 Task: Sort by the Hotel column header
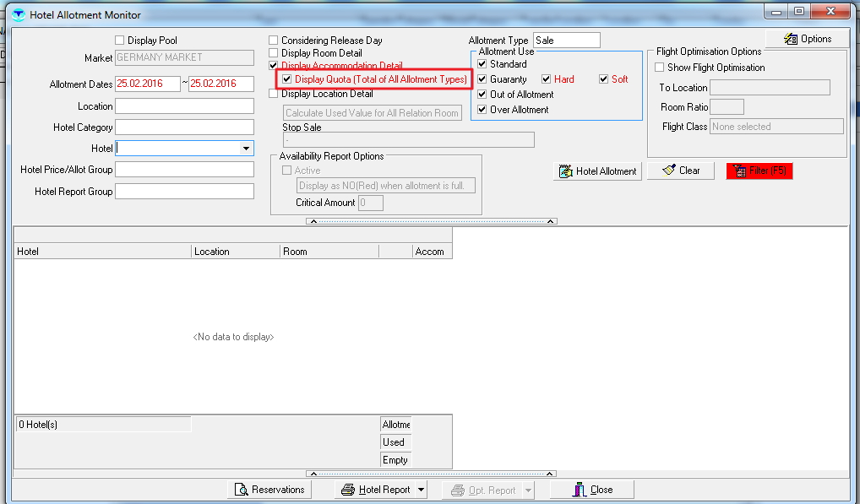[101, 252]
